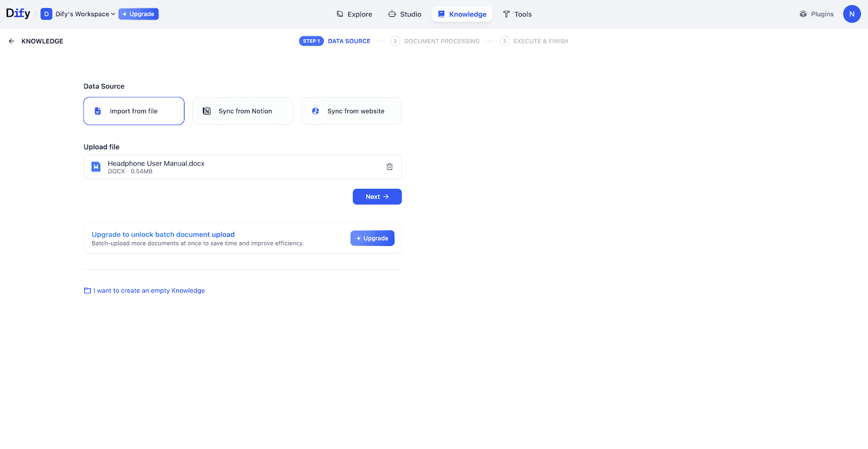This screenshot has height=449, width=868.
Task: Choose Sync from website data source
Action: (352, 111)
